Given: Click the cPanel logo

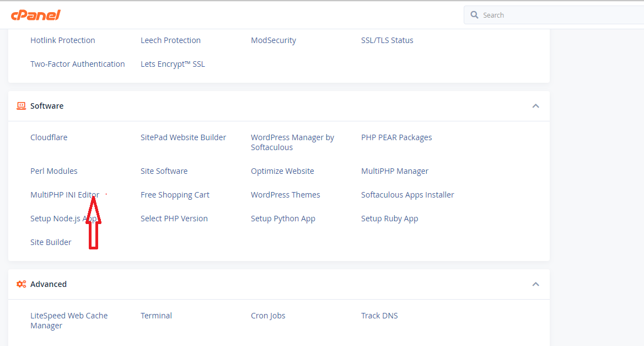Looking at the screenshot, I should pyautogui.click(x=36, y=15).
